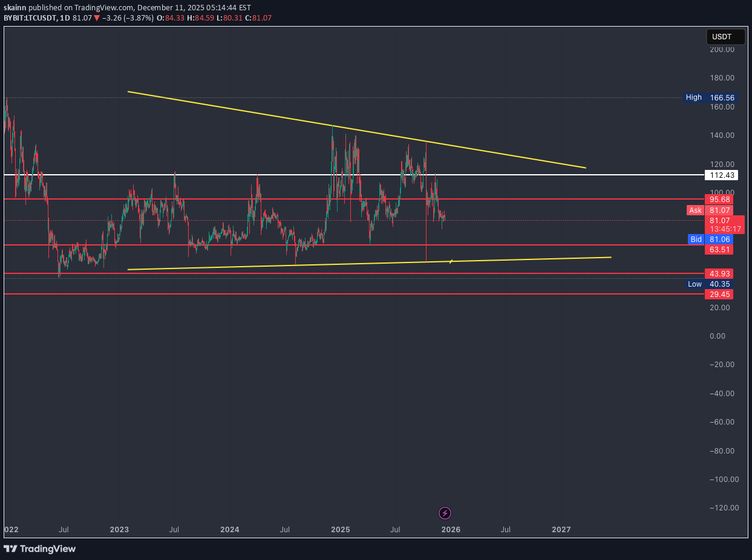The width and height of the screenshot is (752, 560).
Task: Click the red 63.51 level label
Action: tap(719, 249)
